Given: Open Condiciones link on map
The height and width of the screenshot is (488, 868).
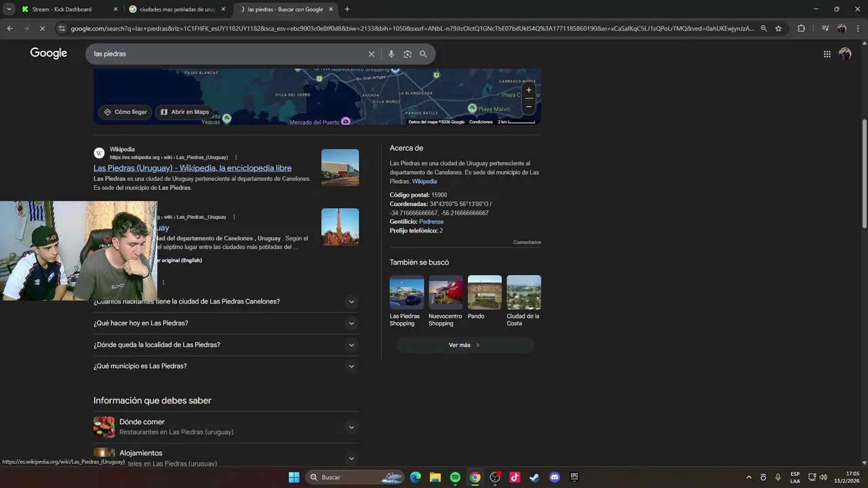Looking at the screenshot, I should [x=481, y=122].
